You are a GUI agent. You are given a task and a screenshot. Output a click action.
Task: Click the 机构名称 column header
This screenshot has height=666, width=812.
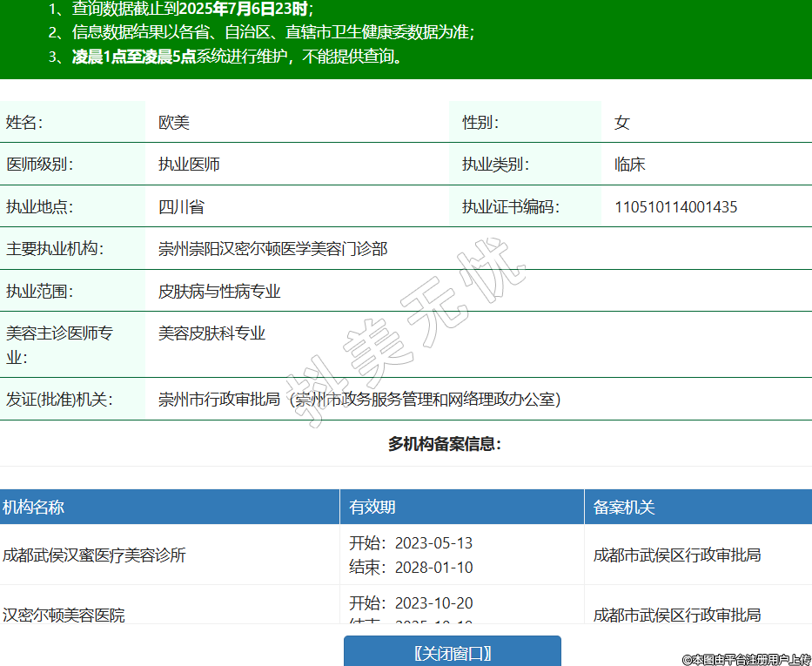[x=33, y=507]
